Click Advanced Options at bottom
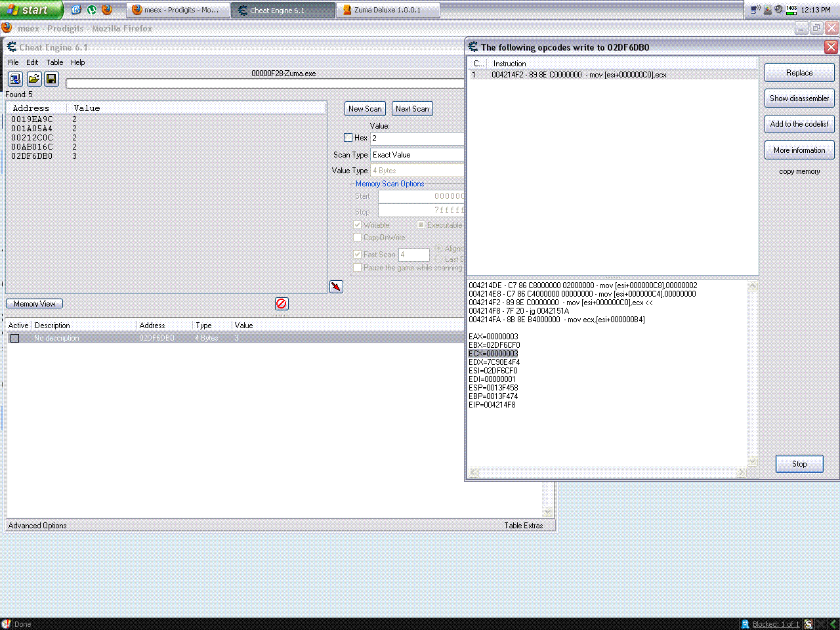The height and width of the screenshot is (630, 840). pyautogui.click(x=37, y=526)
